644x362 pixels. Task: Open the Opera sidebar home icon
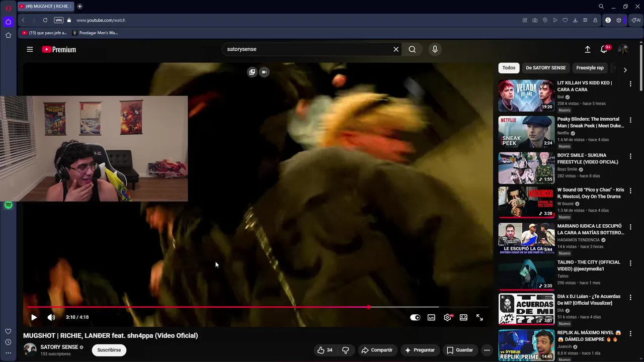click(x=8, y=22)
